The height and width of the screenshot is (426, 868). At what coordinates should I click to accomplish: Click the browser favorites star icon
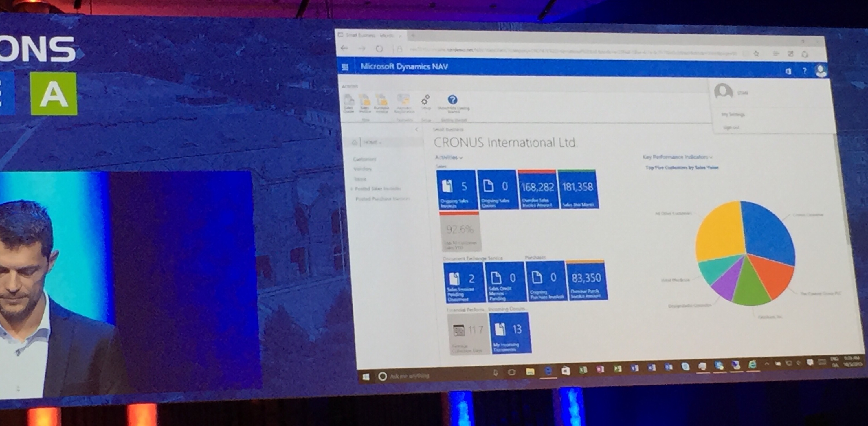[x=757, y=54]
